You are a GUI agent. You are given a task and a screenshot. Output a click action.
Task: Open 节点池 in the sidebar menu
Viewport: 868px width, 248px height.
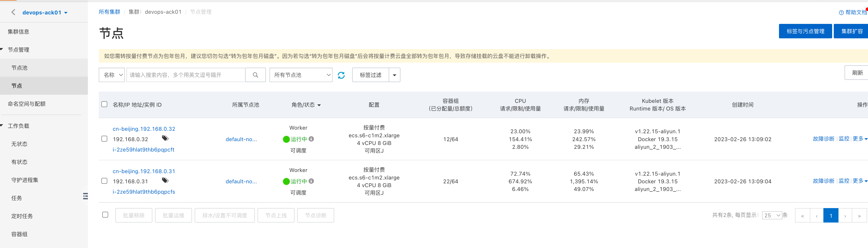[20, 68]
